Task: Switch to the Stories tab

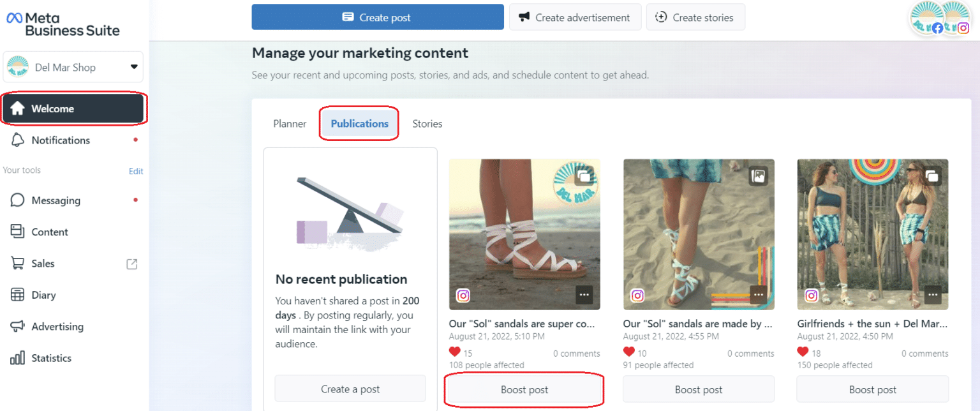Action: pyautogui.click(x=427, y=123)
